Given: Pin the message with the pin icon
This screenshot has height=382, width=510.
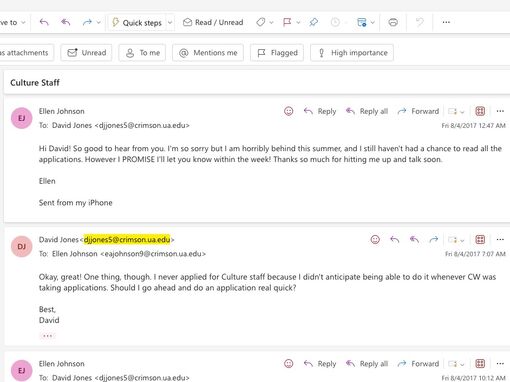Looking at the screenshot, I should (x=313, y=22).
